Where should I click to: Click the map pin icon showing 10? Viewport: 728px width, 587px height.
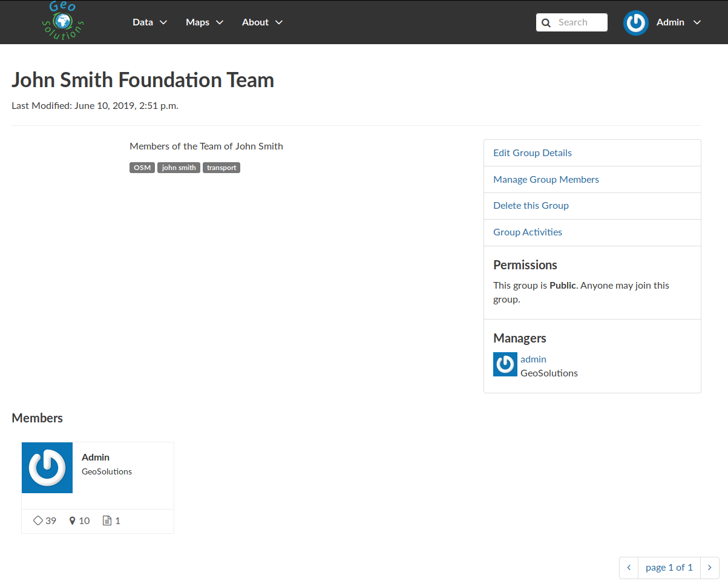click(x=73, y=520)
